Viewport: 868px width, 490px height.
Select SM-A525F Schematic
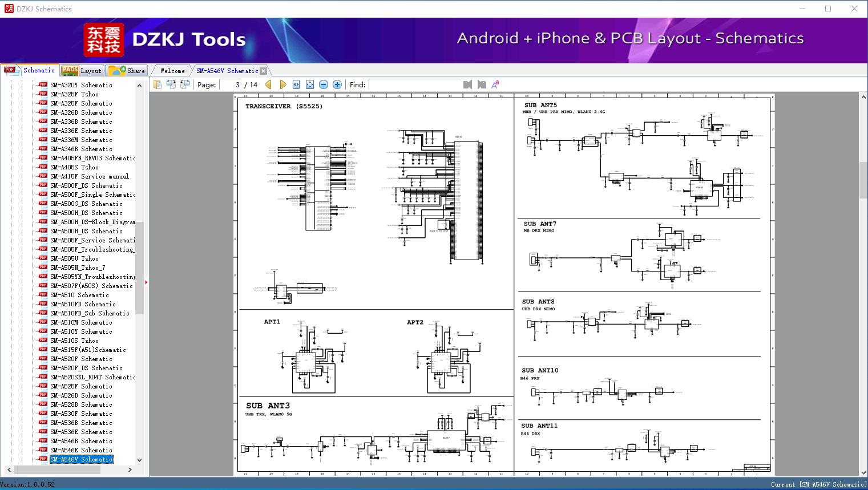81,386
